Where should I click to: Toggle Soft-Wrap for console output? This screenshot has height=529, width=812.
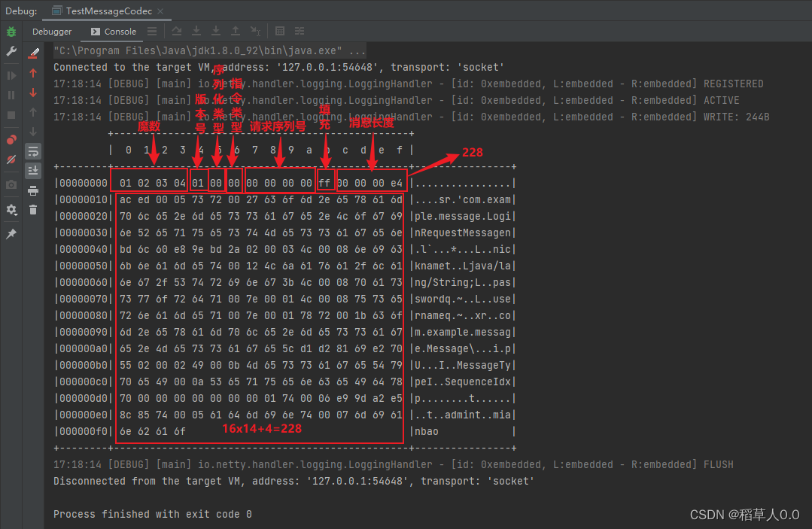coord(33,151)
